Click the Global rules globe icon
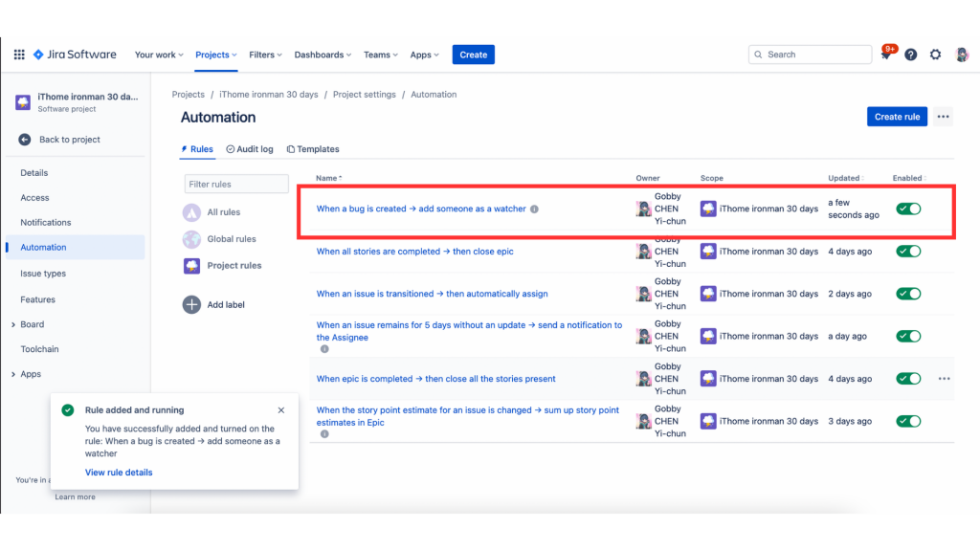The width and height of the screenshot is (980, 551). point(191,238)
